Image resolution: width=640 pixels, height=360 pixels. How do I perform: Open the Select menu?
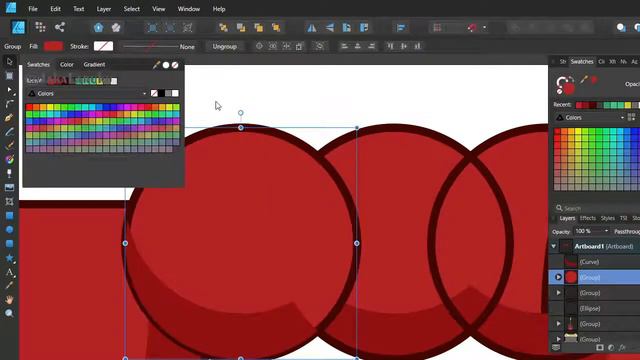point(131,9)
